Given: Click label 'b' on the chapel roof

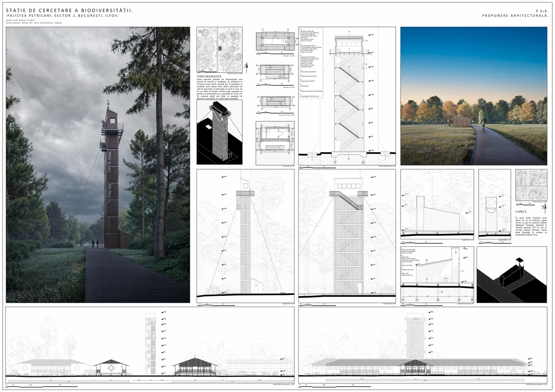Looking at the screenshot, I should click(428, 260).
